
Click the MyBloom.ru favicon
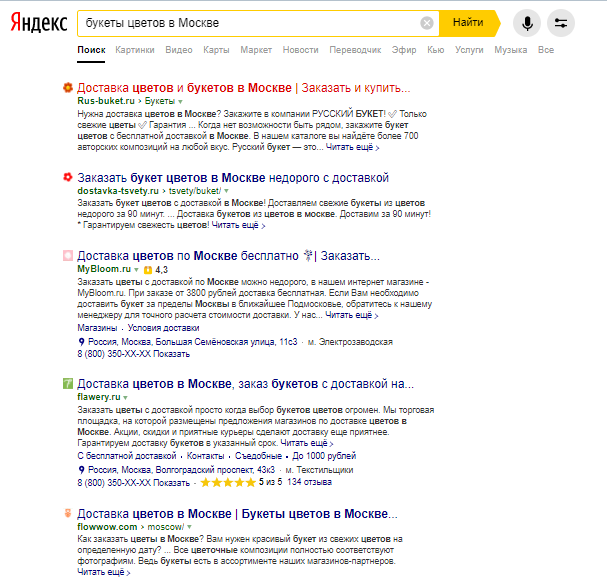pyautogui.click(x=68, y=255)
